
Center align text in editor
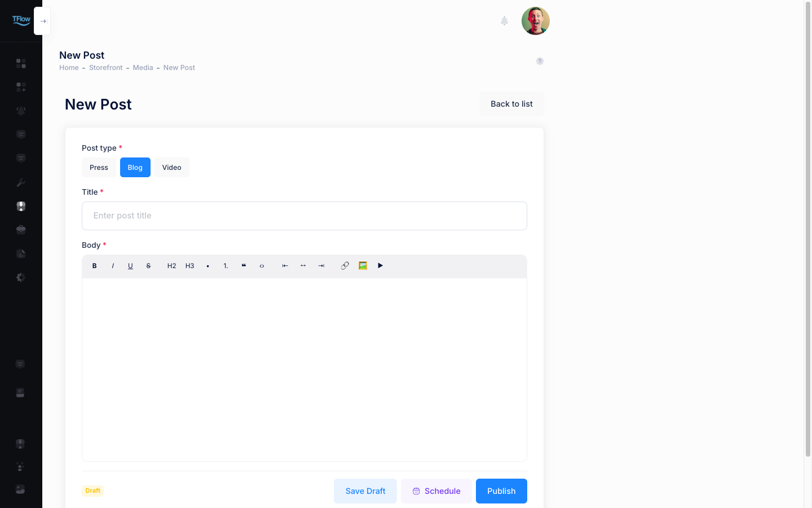[x=303, y=266]
